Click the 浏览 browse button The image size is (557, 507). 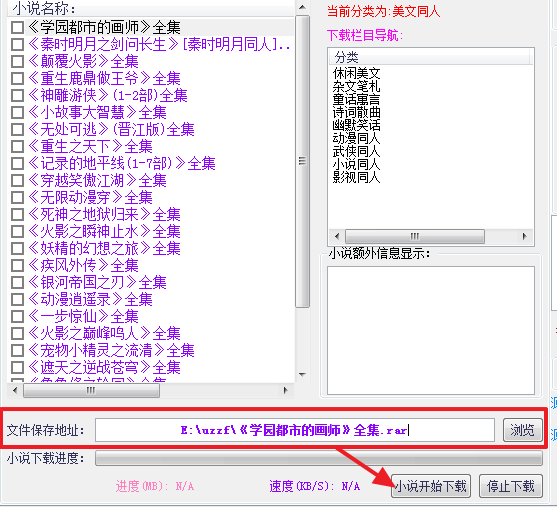click(x=523, y=430)
